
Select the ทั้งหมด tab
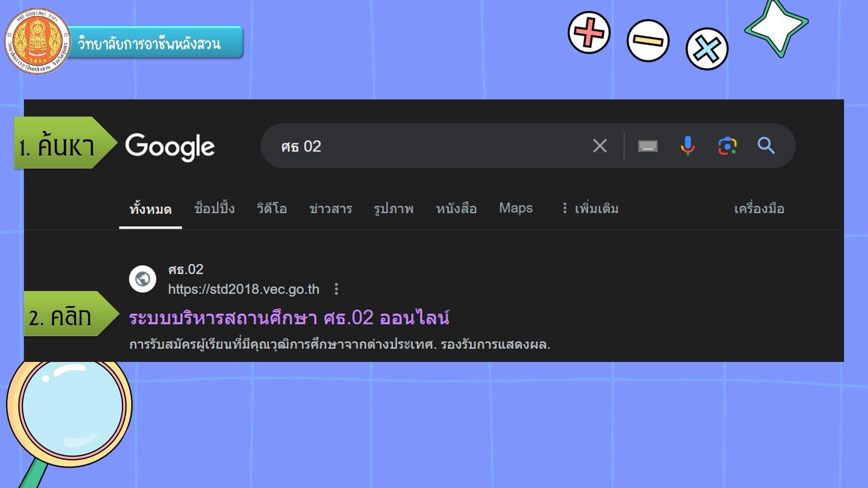(151, 209)
